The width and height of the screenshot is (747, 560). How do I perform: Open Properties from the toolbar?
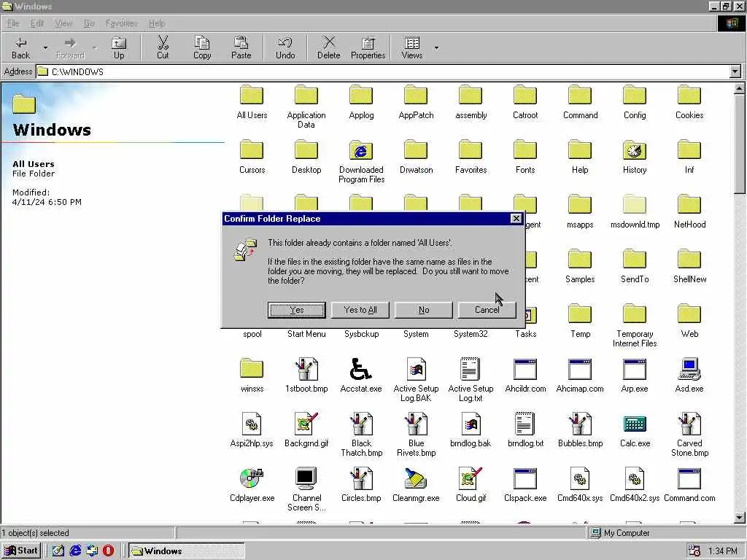tap(368, 48)
